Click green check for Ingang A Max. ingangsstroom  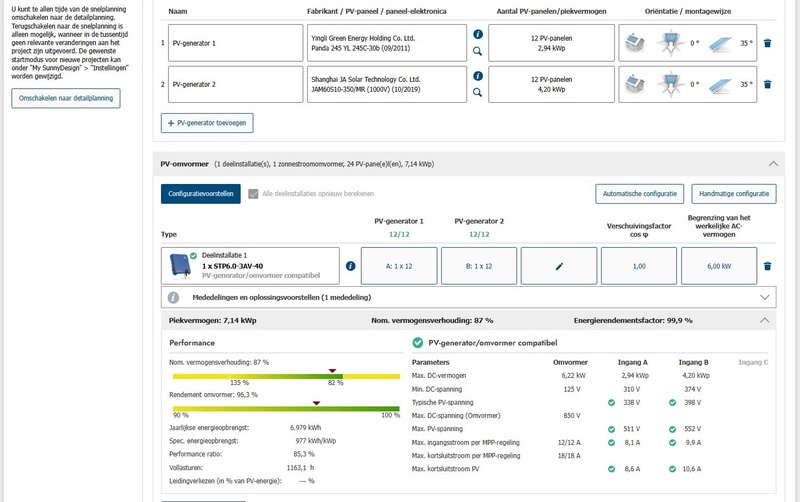[611, 442]
